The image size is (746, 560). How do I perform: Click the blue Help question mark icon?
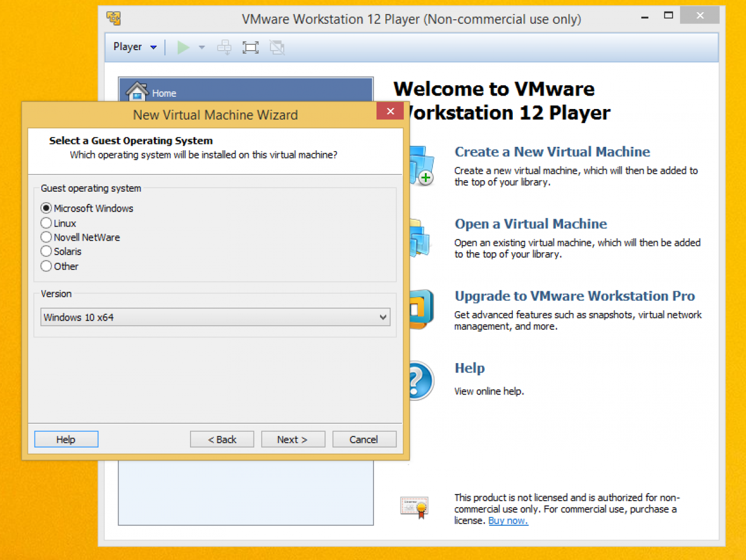(421, 381)
